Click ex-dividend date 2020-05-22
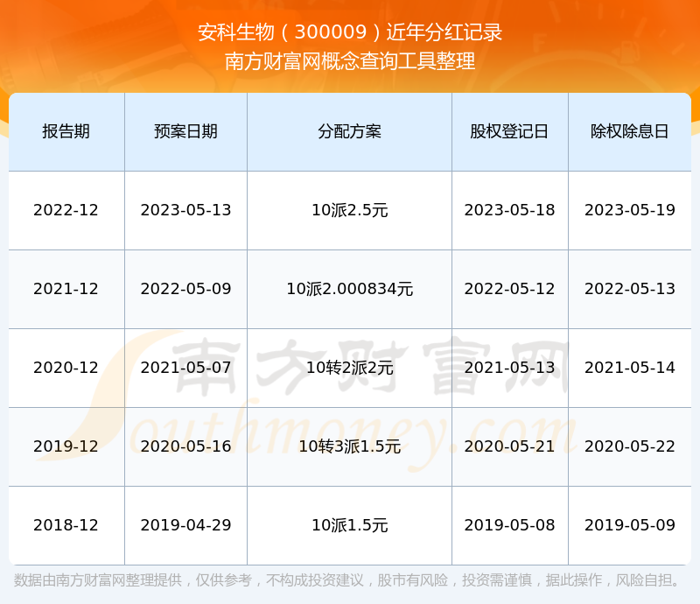The height and width of the screenshot is (604, 700). coord(630,446)
